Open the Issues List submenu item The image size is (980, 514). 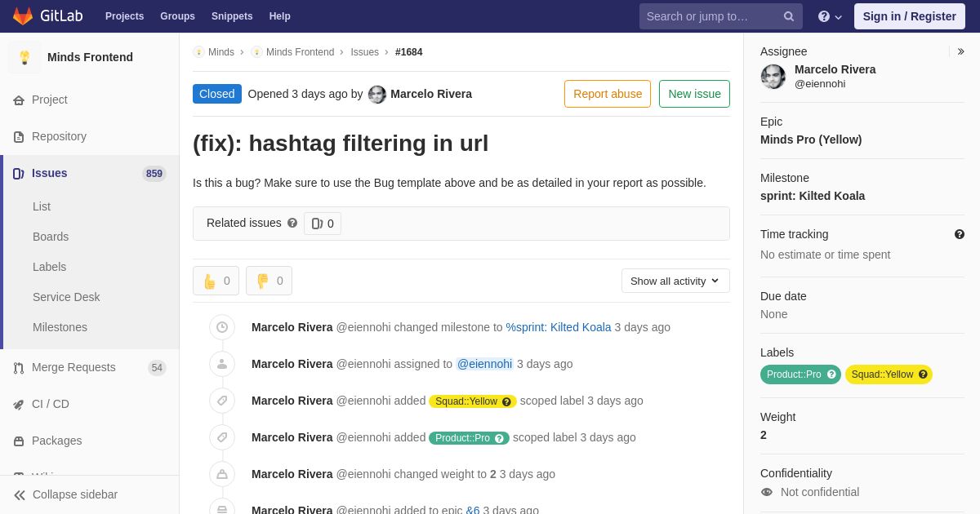tap(42, 206)
